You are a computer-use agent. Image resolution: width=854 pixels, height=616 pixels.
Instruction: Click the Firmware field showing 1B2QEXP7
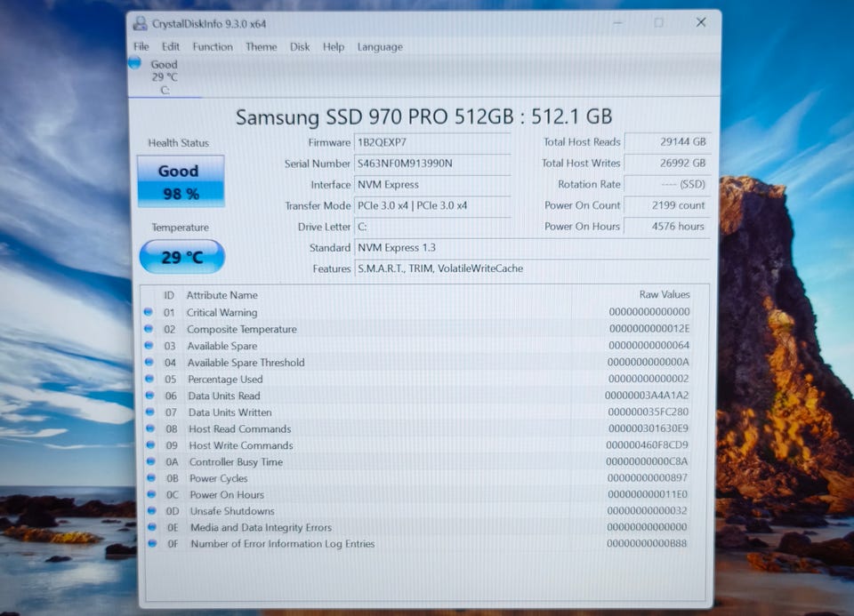[432, 142]
